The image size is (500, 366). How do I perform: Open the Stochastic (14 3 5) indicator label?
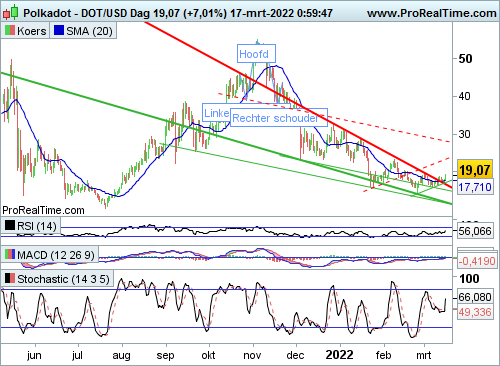pos(63,279)
